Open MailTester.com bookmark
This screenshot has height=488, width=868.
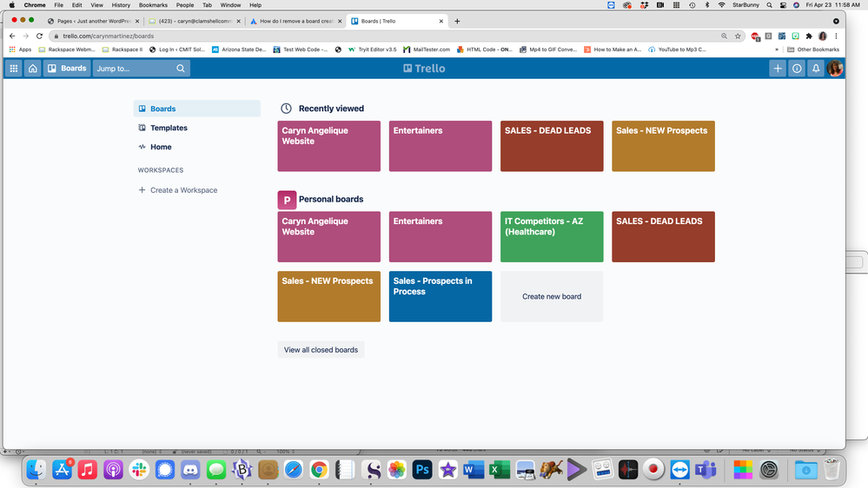(x=427, y=49)
